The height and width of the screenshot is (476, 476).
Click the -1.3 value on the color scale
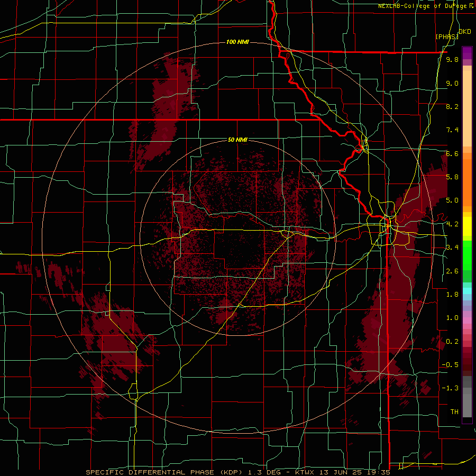450,388
